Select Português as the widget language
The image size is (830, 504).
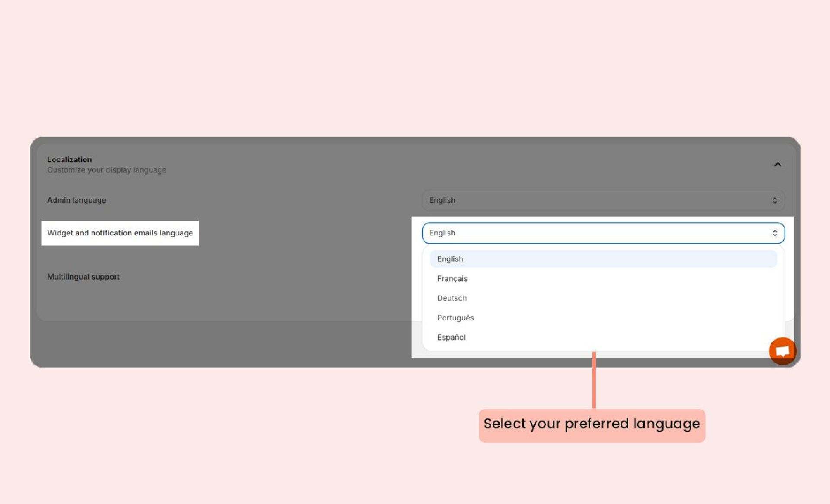pos(455,318)
